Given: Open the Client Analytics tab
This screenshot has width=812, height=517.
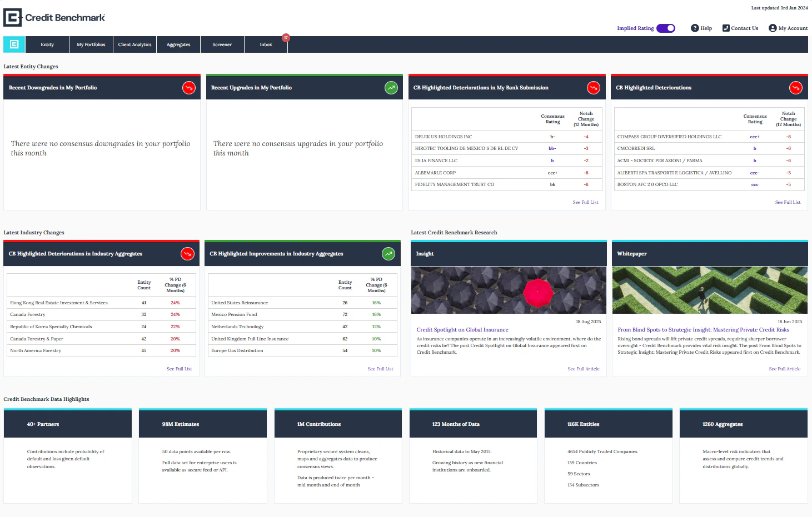Looking at the screenshot, I should point(134,44).
